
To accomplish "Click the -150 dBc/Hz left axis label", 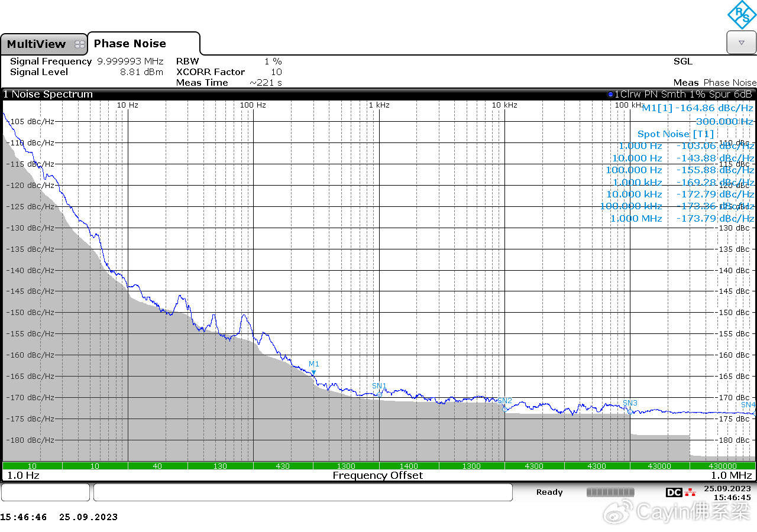I will (x=30, y=313).
